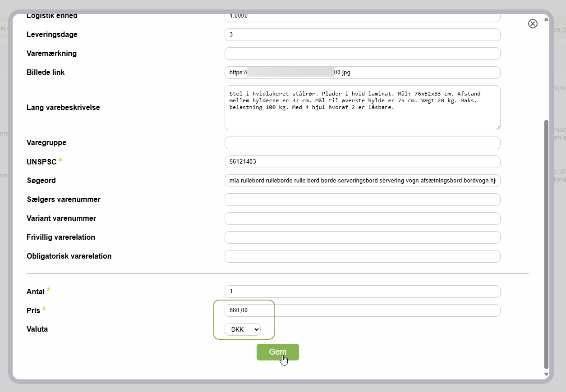Edit the Logistik enhed field at top
Viewport: 566px width, 392px height.
(363, 17)
